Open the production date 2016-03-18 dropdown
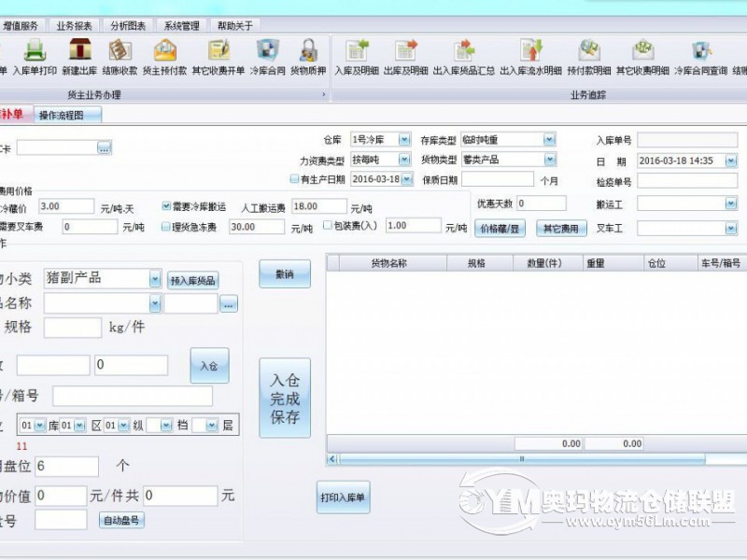 tap(407, 179)
